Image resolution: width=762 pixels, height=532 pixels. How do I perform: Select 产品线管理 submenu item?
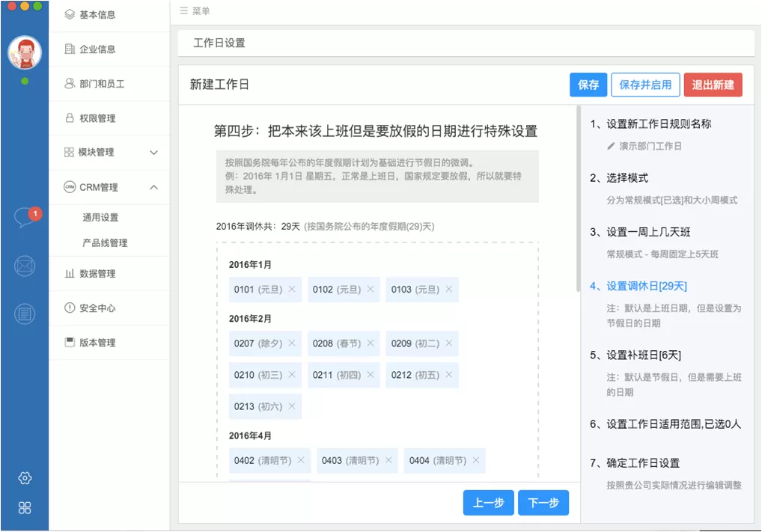[105, 243]
